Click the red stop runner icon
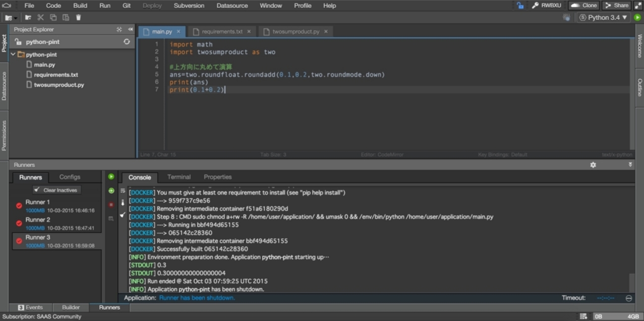This screenshot has height=321, width=644. pyautogui.click(x=111, y=204)
